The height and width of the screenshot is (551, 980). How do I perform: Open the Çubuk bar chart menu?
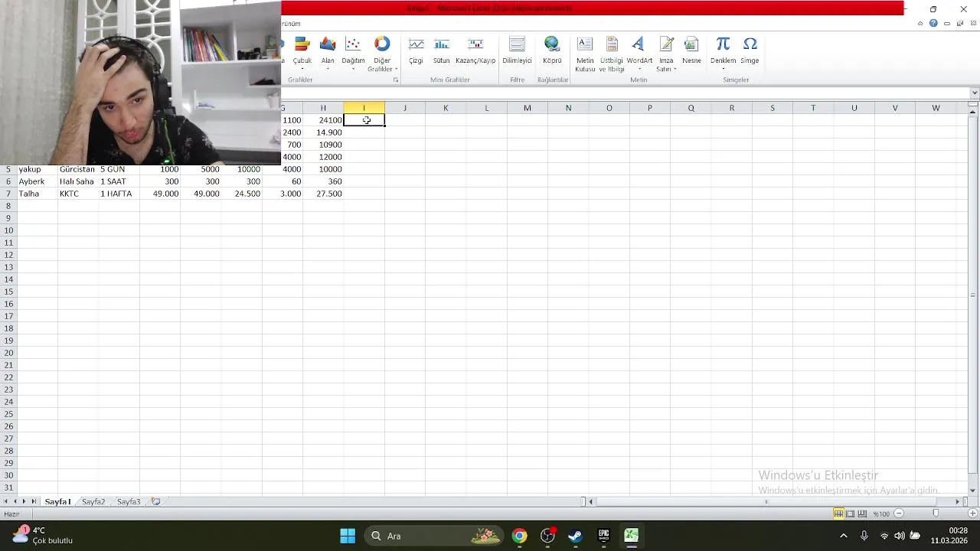click(302, 54)
